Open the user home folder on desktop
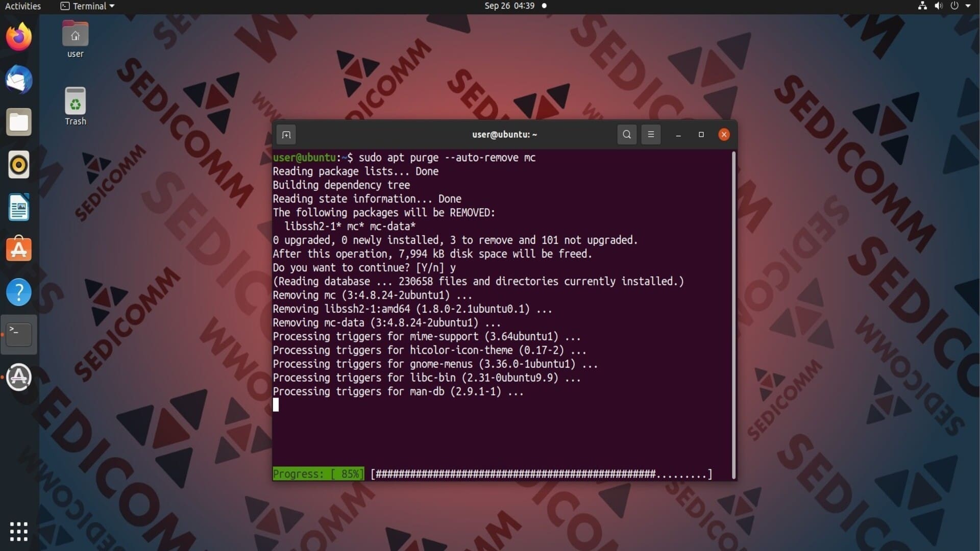980x551 pixels. tap(75, 39)
